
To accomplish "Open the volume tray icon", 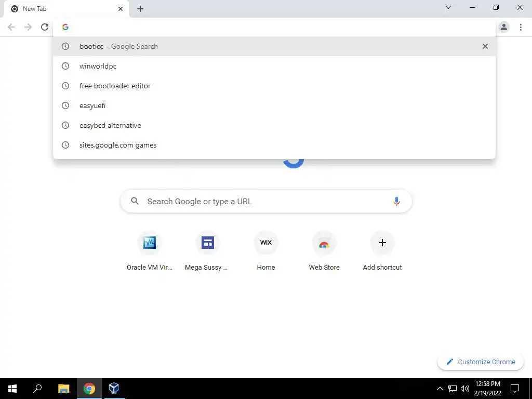I will click(465, 389).
